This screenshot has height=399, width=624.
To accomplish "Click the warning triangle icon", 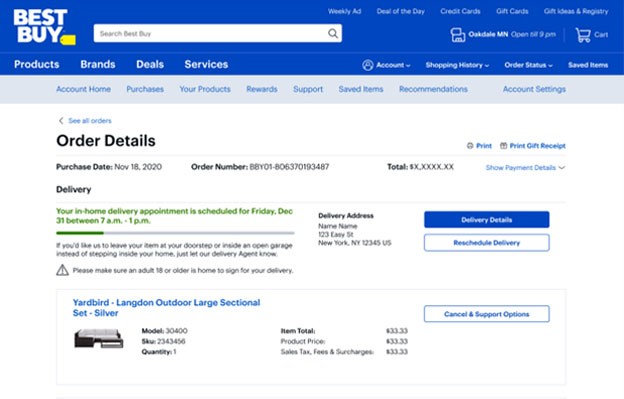I will click(x=62, y=270).
